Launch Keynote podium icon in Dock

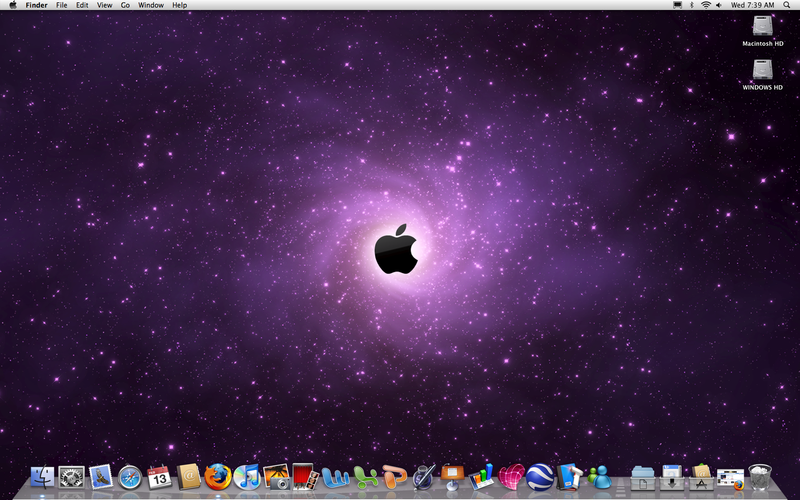point(453,478)
